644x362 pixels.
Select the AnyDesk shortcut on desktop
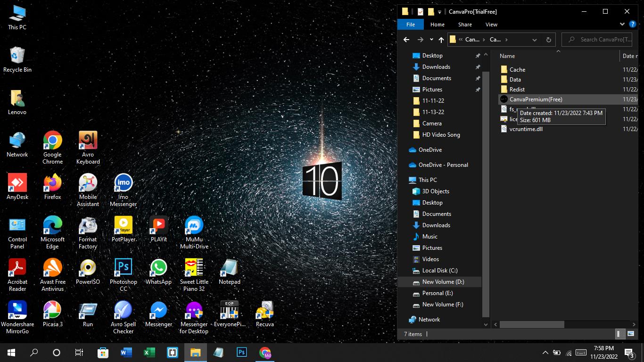click(17, 187)
